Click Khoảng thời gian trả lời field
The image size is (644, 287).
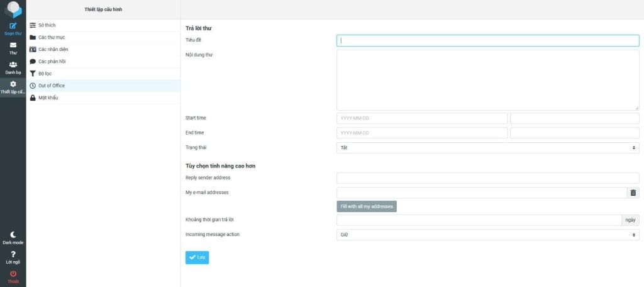coord(479,220)
